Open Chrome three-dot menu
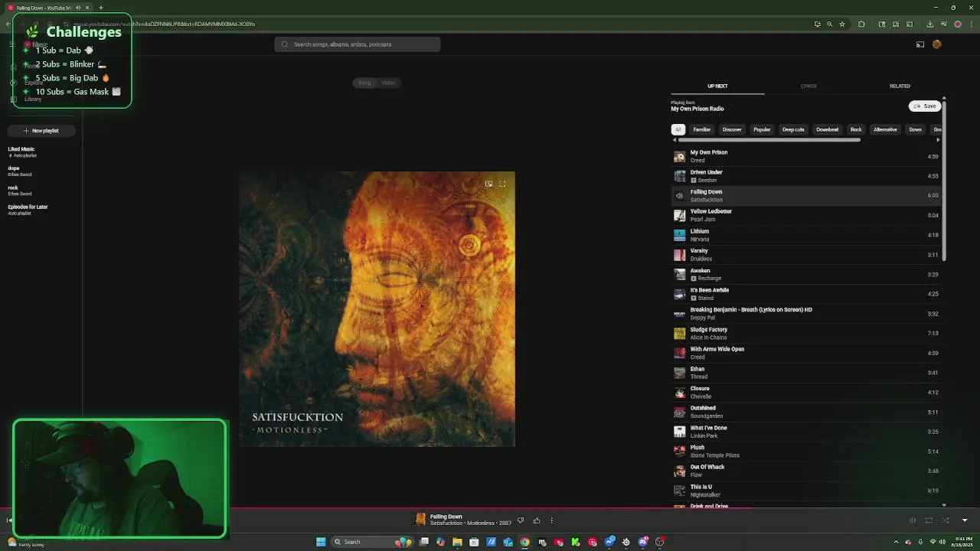 [970, 24]
